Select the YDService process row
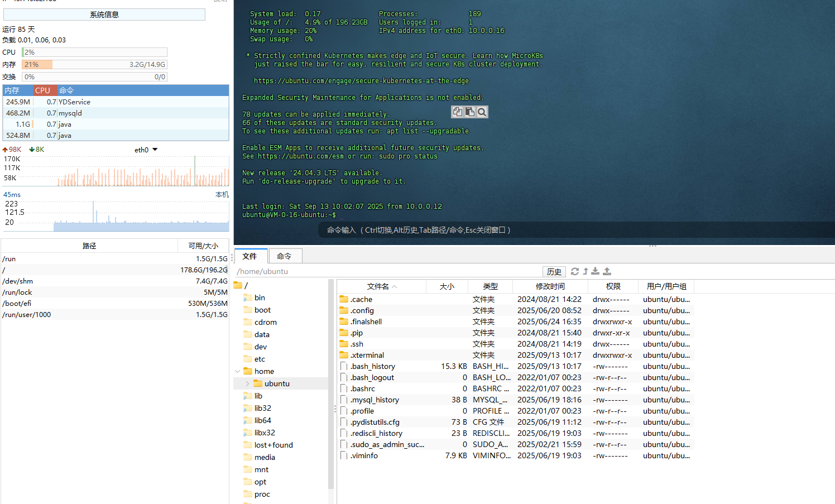This screenshot has width=835, height=504. (x=116, y=102)
